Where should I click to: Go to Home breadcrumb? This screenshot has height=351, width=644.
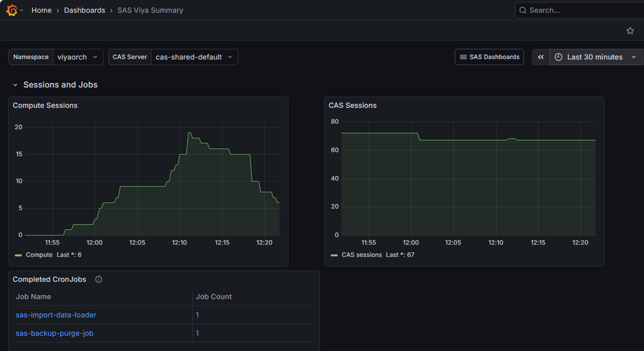[x=41, y=10]
